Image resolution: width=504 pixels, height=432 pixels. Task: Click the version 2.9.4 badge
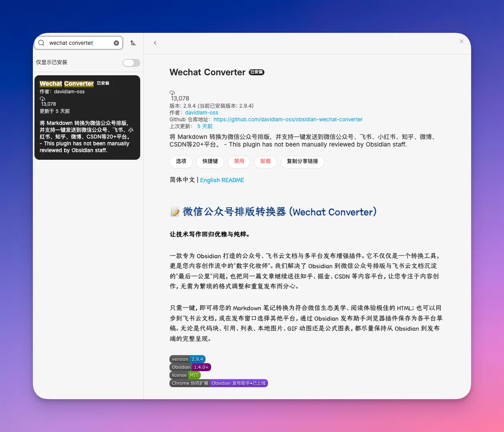point(187,359)
